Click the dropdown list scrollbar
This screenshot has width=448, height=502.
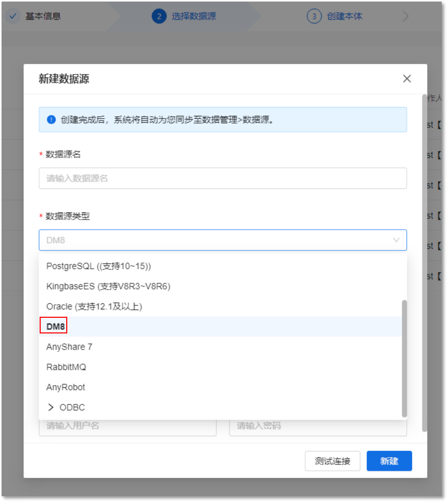coord(405,358)
